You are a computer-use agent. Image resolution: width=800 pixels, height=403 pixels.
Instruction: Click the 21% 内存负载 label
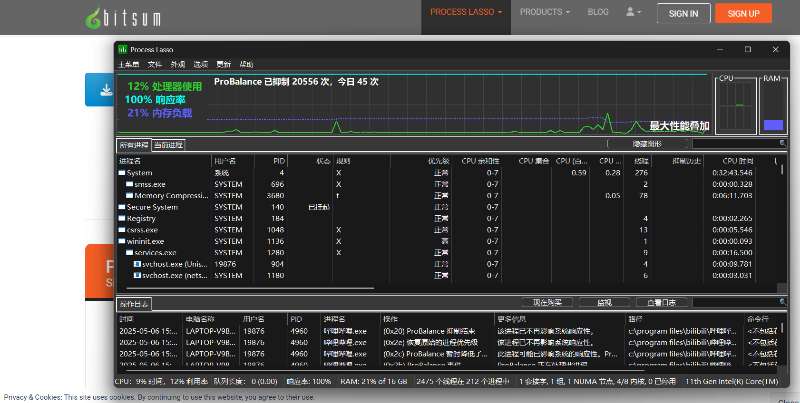click(160, 113)
